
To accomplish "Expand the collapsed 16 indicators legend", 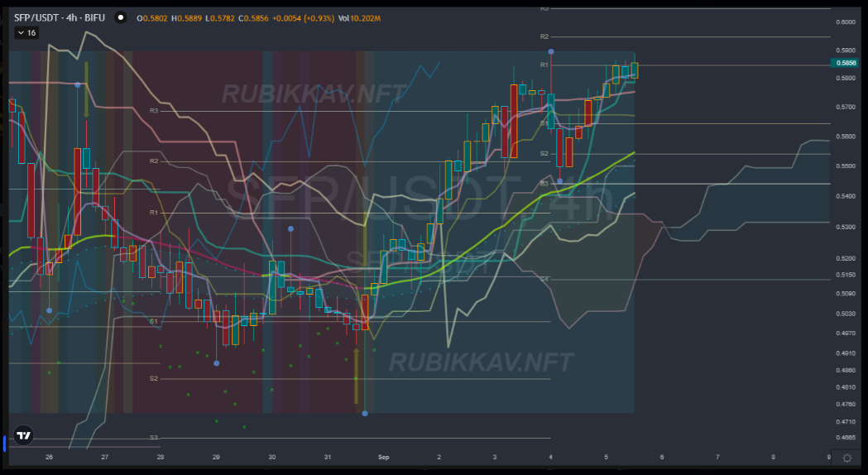I will [26, 32].
